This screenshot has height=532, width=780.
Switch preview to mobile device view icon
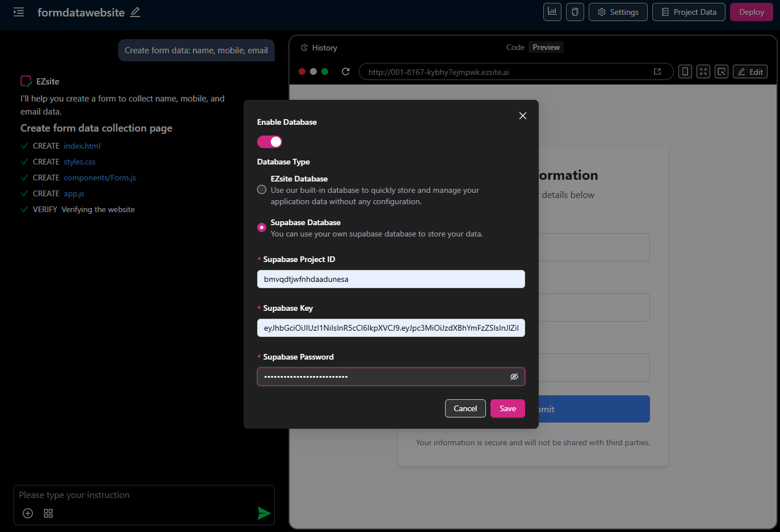(x=685, y=71)
